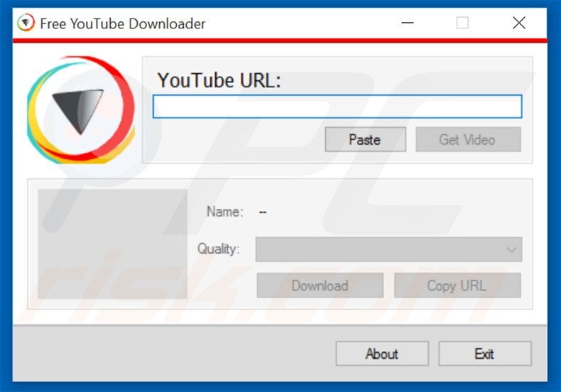This screenshot has height=392, width=561.
Task: Click the Copy URL button
Action: [x=457, y=285]
